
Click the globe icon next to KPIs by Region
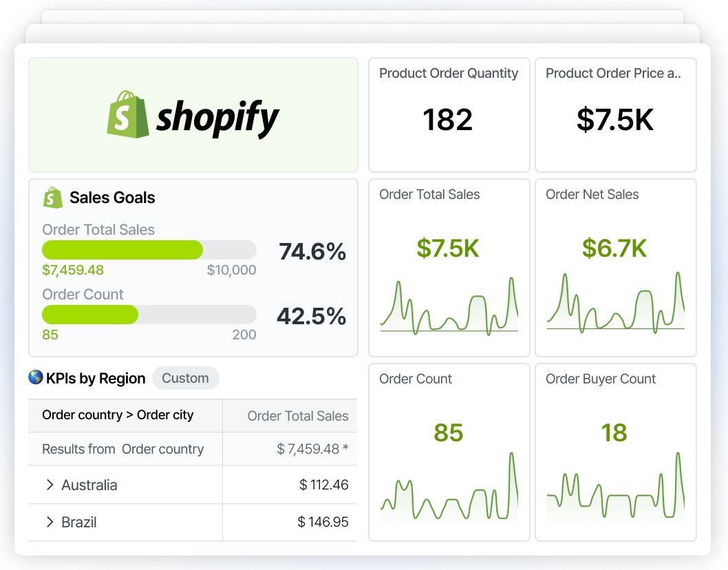click(x=36, y=377)
